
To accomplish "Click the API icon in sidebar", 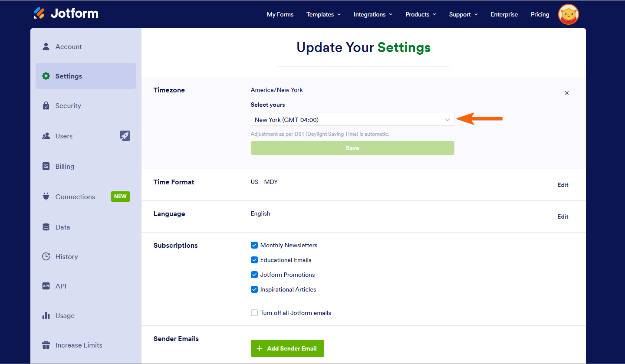I will (46, 286).
